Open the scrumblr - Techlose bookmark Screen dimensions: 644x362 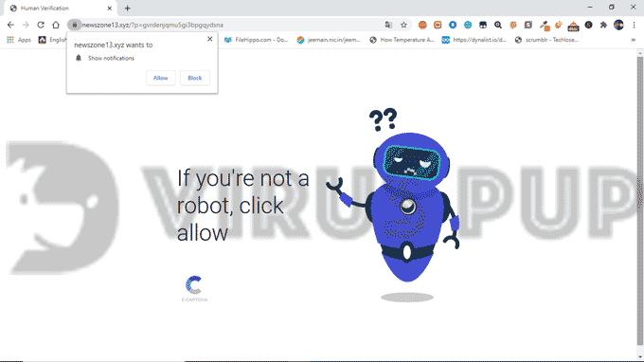pyautogui.click(x=547, y=40)
